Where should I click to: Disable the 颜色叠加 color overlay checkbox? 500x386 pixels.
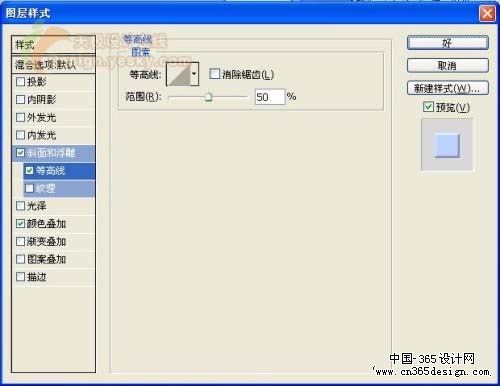pyautogui.click(x=20, y=223)
